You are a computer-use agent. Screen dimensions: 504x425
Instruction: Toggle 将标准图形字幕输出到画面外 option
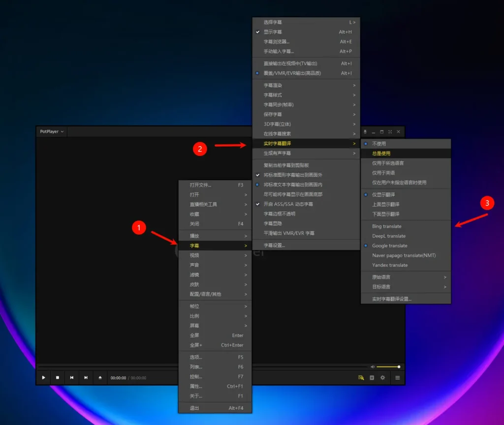point(306,175)
